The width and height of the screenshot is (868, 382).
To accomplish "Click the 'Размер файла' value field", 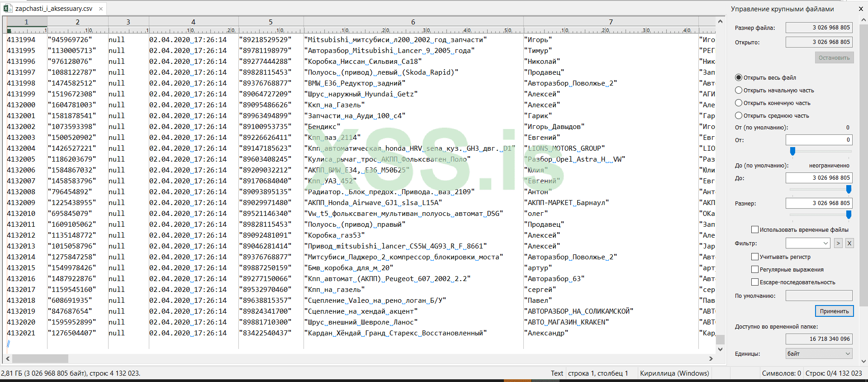I will (819, 28).
